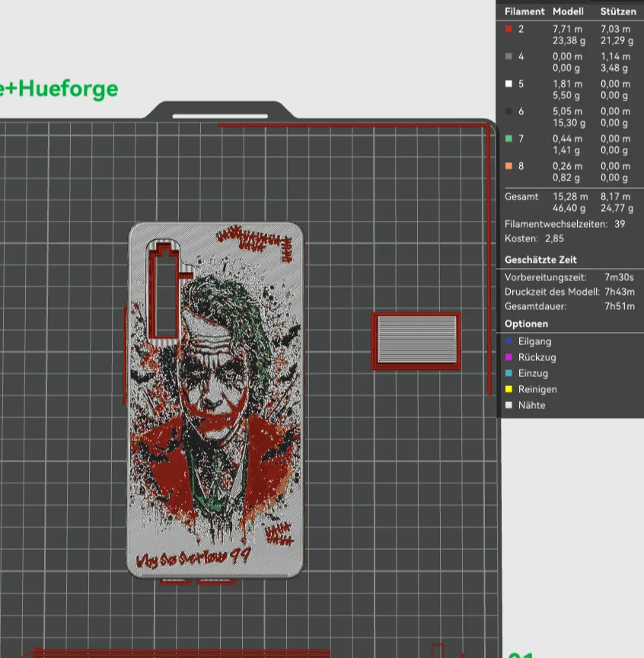
Task: Click the Optionen section heading
Action: click(526, 324)
